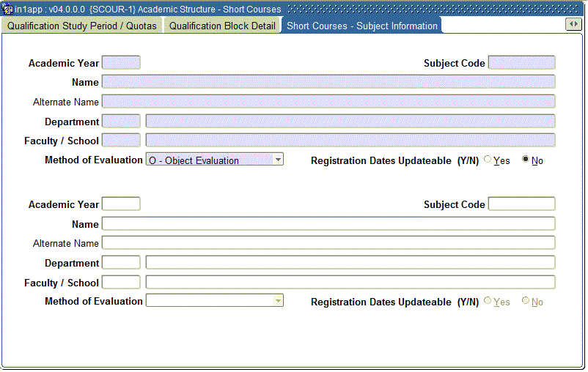
Task: Click first record Subject Code field
Action: click(x=521, y=62)
